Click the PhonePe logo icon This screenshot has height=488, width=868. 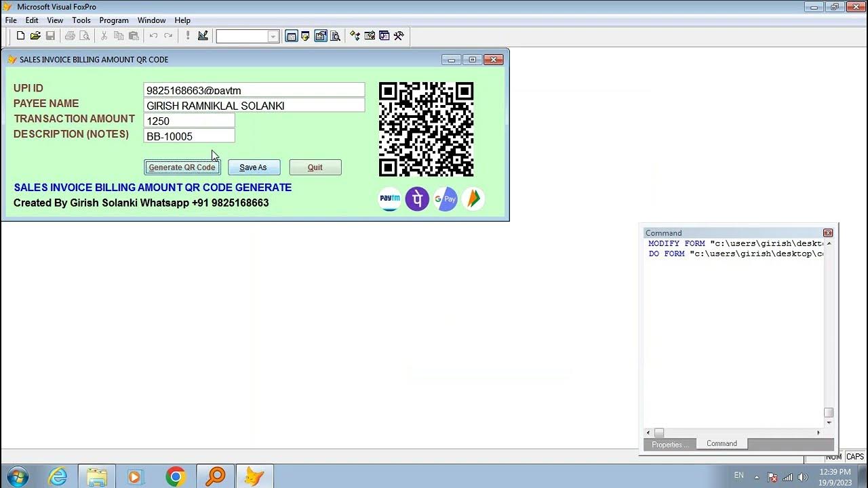coord(417,199)
